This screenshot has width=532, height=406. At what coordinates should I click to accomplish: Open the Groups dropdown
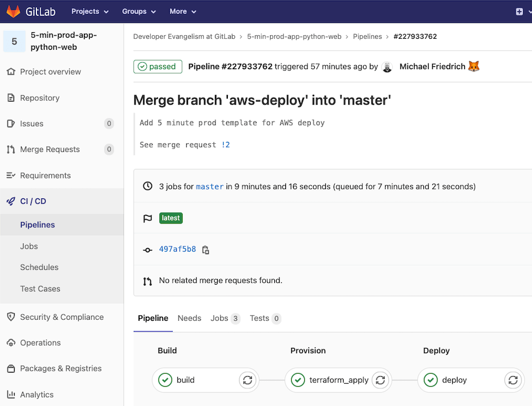tap(138, 11)
